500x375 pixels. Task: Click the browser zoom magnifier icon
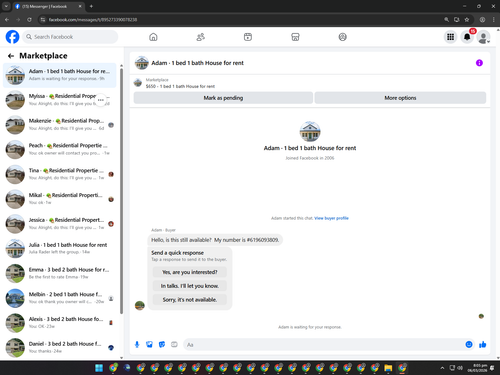(446, 20)
